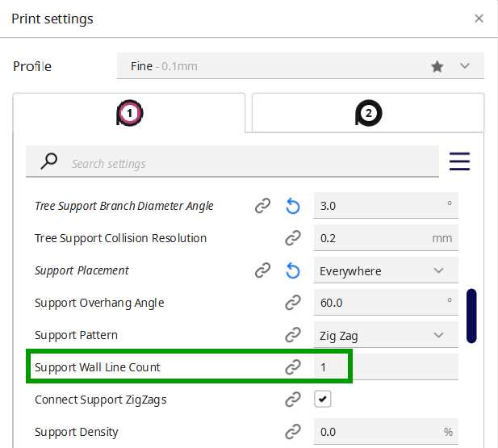Toggle the Connect Support ZigZags checkbox
This screenshot has height=448, width=498.
(x=322, y=399)
